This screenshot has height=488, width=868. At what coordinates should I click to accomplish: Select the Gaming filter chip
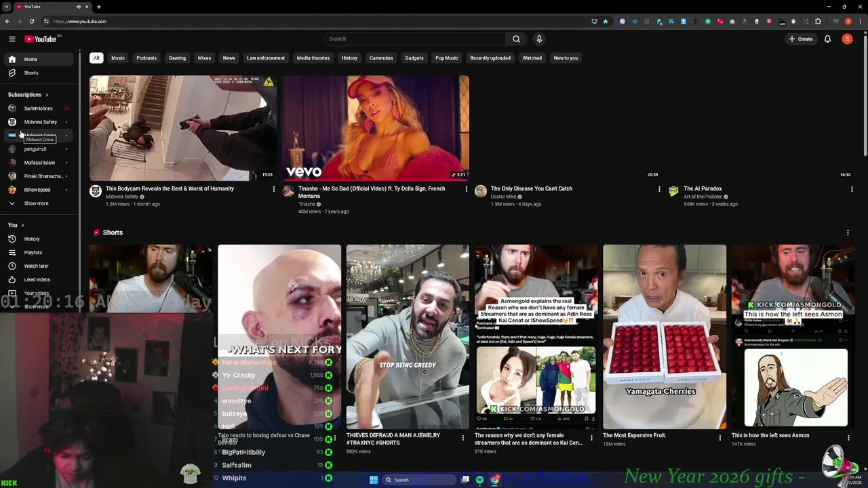tap(177, 58)
